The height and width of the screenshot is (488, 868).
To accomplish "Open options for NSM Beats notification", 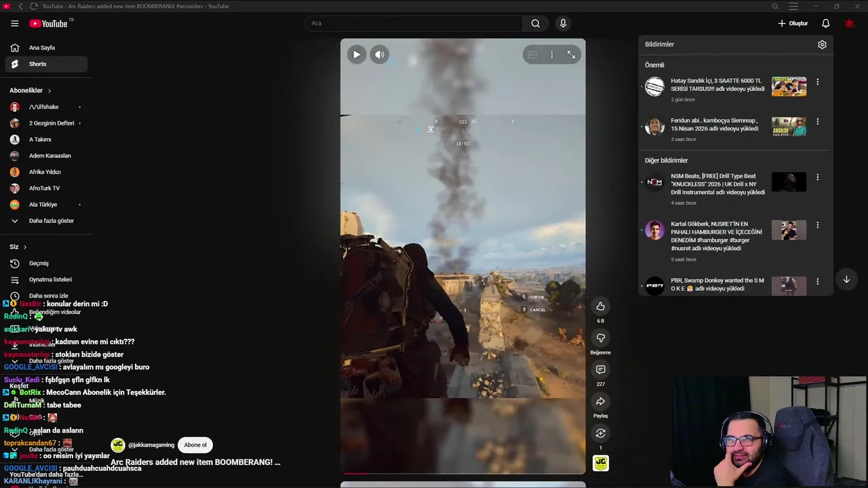I will tap(817, 177).
